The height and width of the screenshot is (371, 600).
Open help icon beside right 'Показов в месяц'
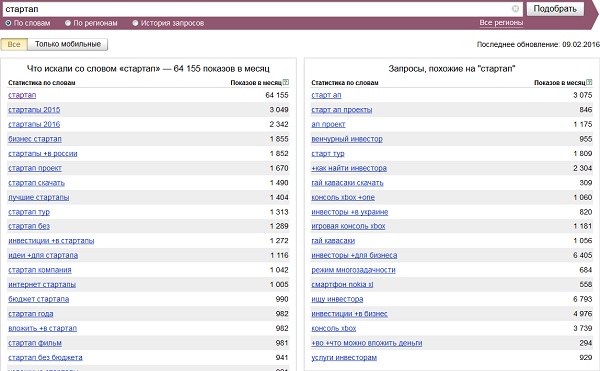589,82
